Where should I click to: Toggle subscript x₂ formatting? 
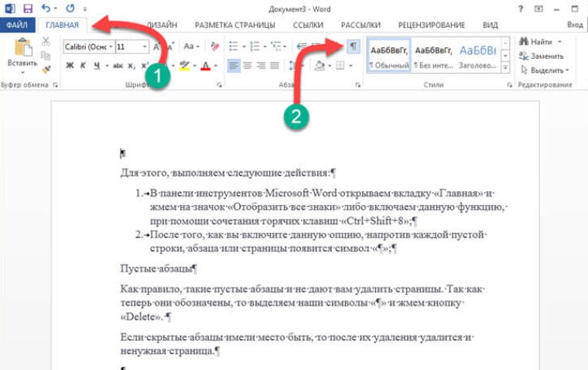point(132,66)
